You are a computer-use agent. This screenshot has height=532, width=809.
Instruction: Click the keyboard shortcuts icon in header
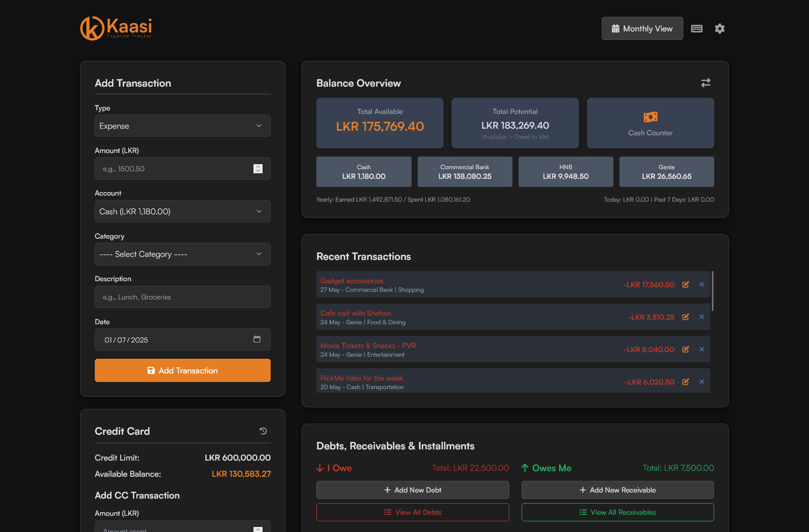pos(696,29)
